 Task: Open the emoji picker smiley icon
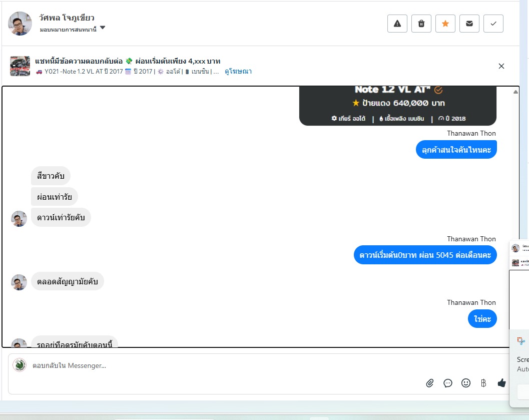coord(466,383)
